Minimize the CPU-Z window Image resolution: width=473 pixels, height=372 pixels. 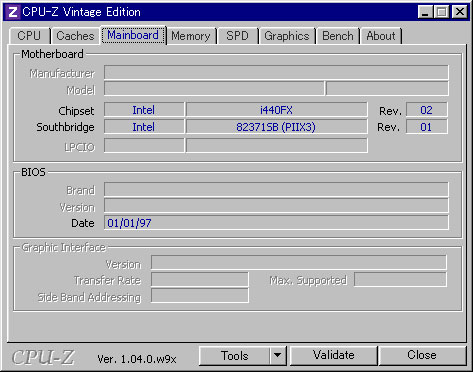tap(425, 12)
